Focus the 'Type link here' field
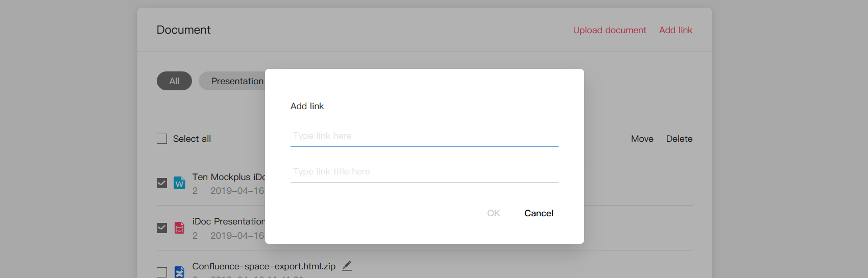 [424, 136]
